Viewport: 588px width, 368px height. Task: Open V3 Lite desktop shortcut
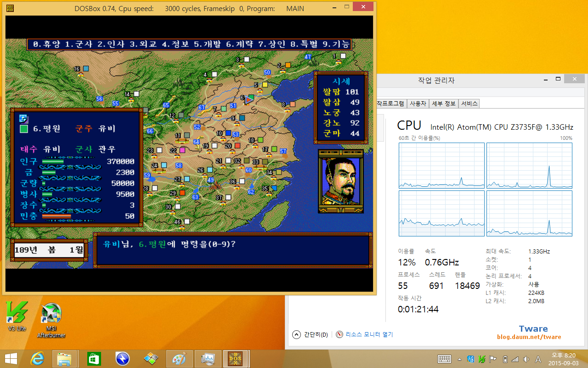point(17,316)
